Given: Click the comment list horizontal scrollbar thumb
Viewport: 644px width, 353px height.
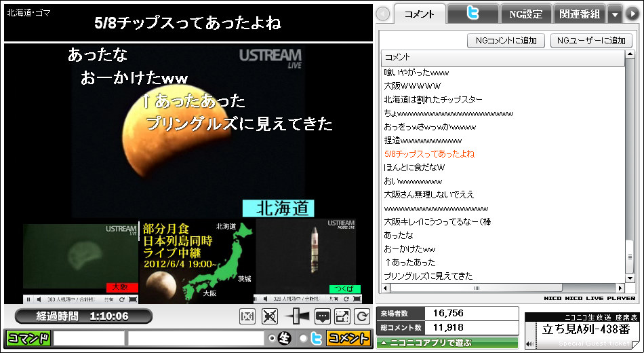Looking at the screenshot, I should [477, 288].
